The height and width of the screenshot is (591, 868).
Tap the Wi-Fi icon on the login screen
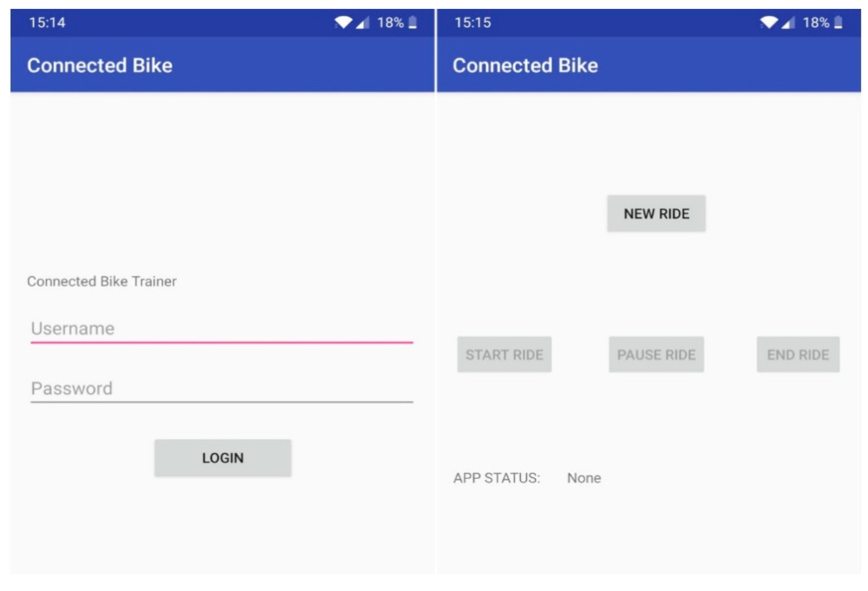[x=343, y=23]
